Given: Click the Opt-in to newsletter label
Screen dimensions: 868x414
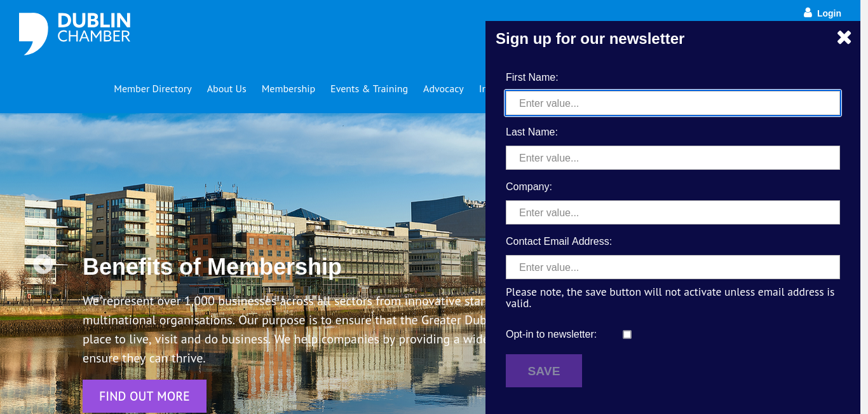Looking at the screenshot, I should coord(551,335).
